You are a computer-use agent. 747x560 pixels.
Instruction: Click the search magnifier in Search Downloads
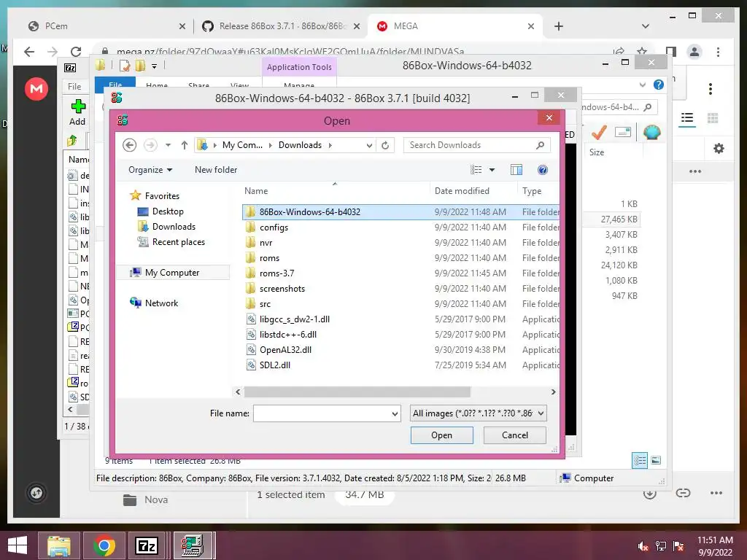pyautogui.click(x=540, y=145)
